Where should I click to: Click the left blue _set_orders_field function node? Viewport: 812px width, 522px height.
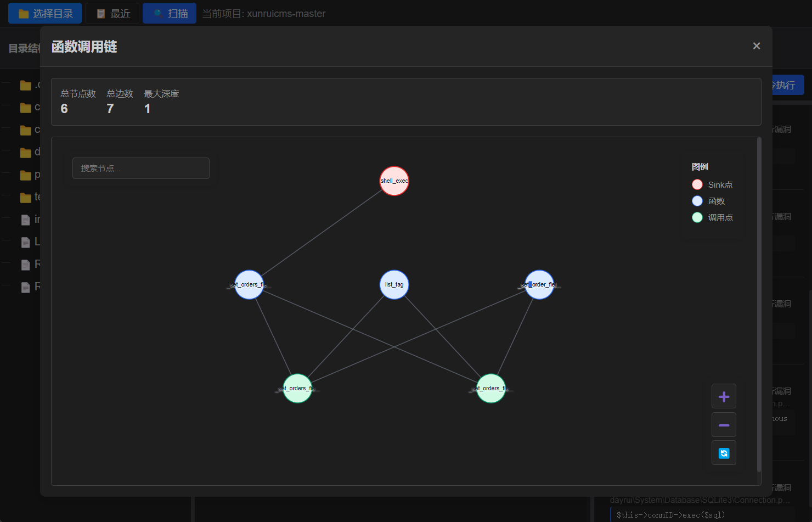249,284
